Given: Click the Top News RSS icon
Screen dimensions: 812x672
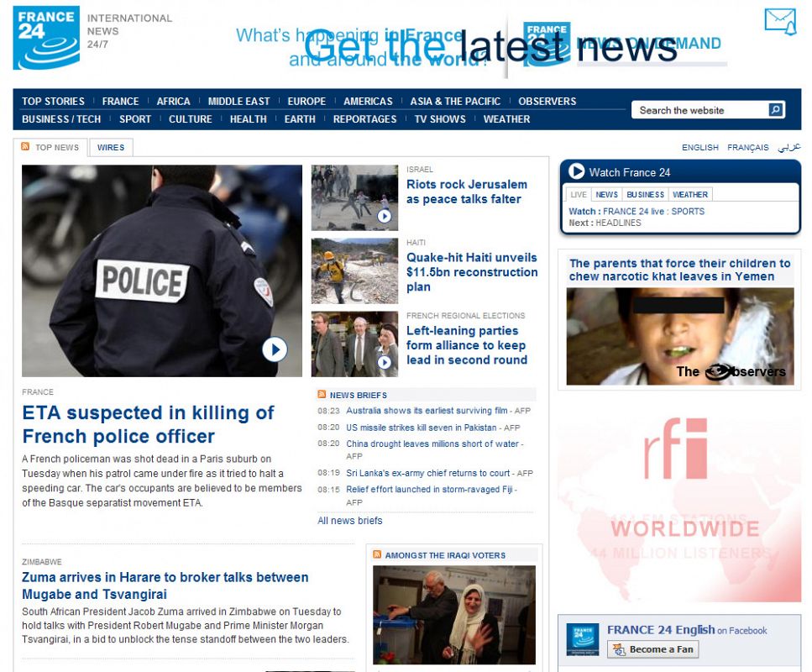Looking at the screenshot, I should [x=26, y=147].
